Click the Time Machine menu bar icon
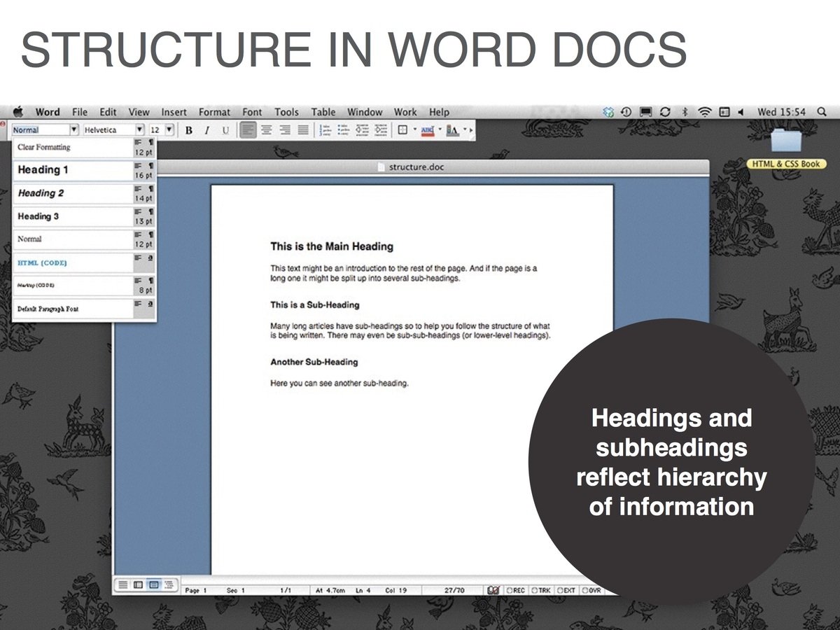This screenshot has height=630, width=840. click(626, 112)
